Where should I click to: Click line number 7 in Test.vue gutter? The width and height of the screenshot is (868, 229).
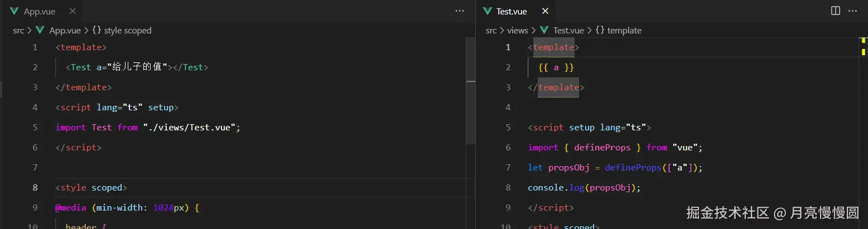pos(508,168)
